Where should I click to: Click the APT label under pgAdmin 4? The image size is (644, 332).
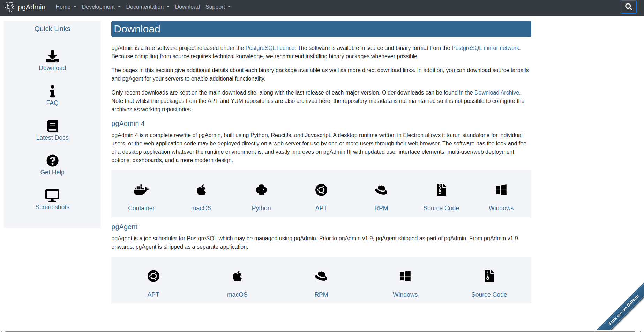coord(321,208)
